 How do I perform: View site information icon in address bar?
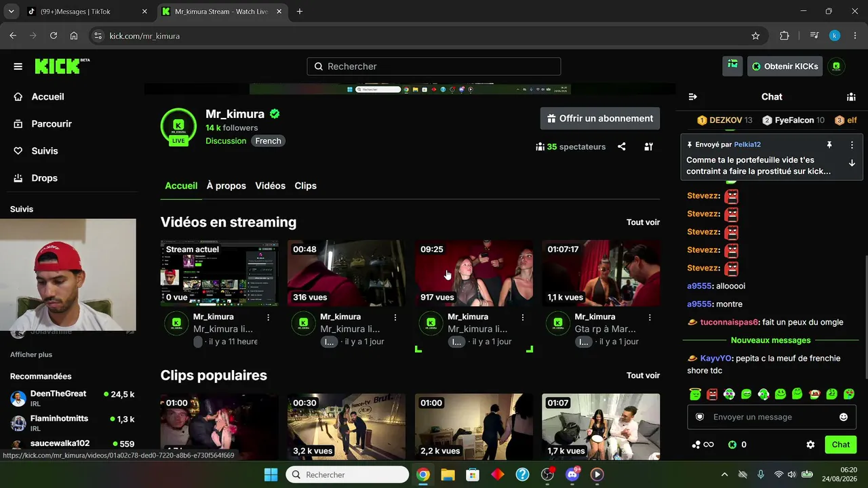98,36
